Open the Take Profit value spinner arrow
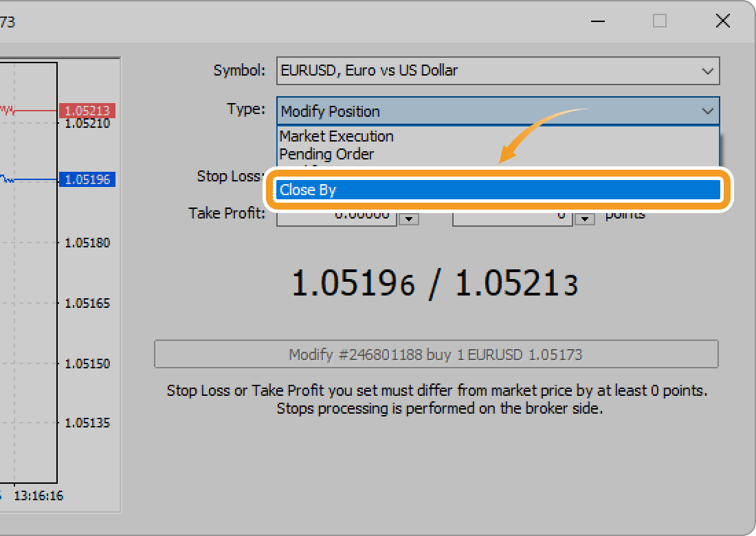This screenshot has width=756, height=536. [x=409, y=217]
